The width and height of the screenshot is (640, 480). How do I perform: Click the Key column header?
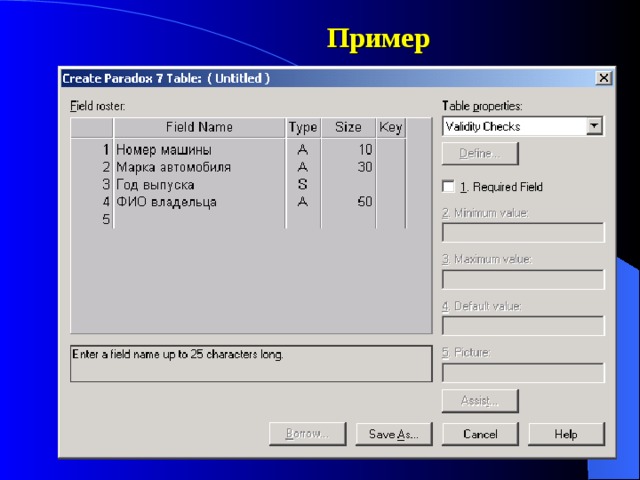tap(391, 127)
